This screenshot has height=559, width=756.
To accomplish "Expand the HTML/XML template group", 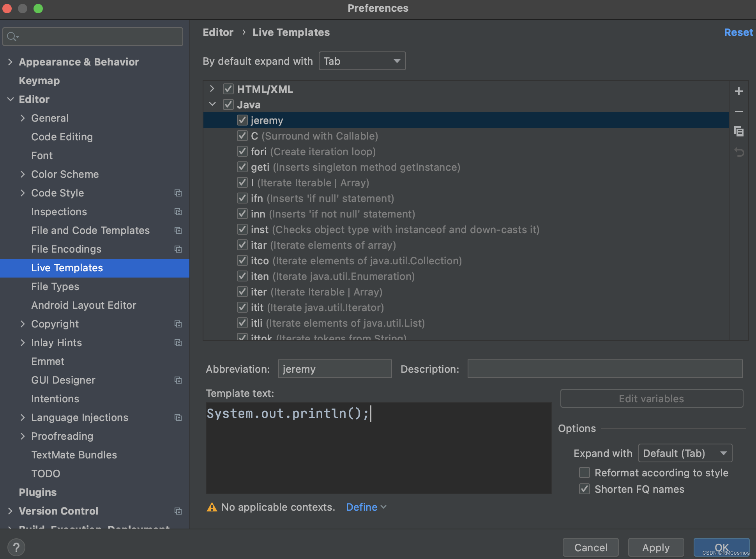I will [212, 89].
